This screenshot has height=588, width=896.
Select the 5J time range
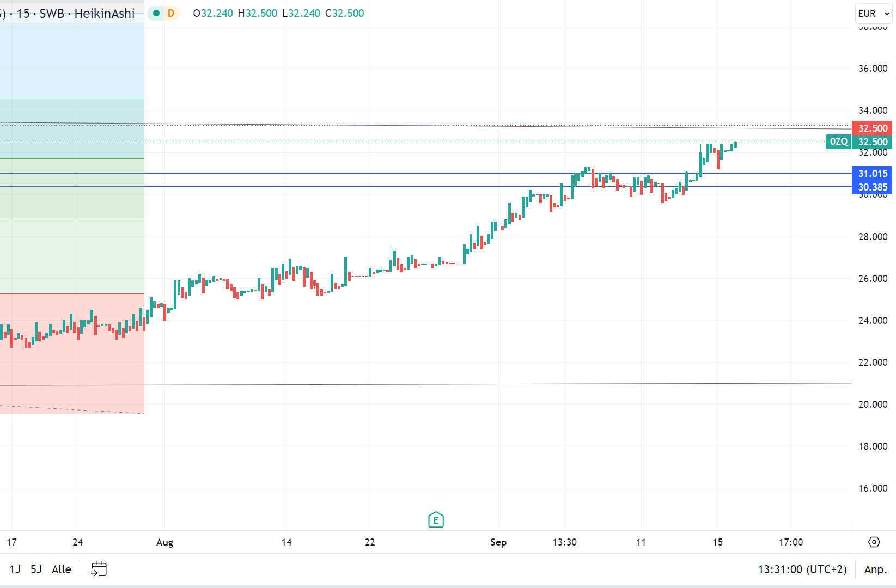36,569
